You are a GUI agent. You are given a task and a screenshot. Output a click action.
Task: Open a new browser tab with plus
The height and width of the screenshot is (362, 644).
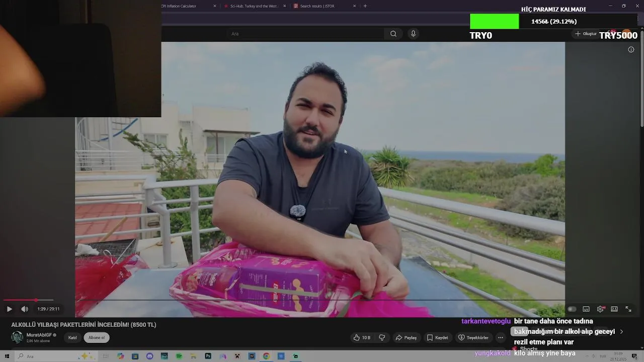365,6
